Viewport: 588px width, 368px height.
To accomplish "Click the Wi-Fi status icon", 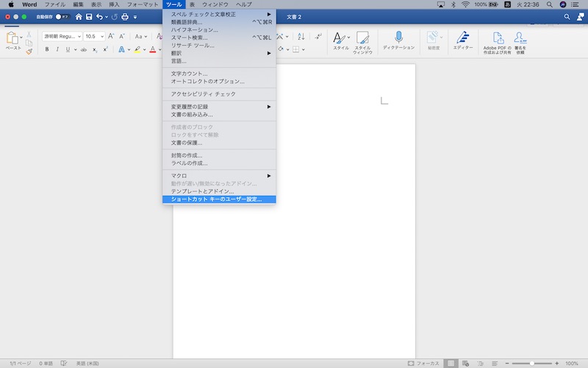I will pyautogui.click(x=465, y=4).
